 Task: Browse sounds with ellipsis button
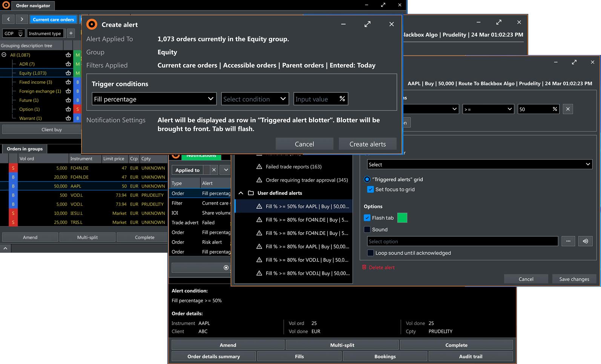click(568, 241)
